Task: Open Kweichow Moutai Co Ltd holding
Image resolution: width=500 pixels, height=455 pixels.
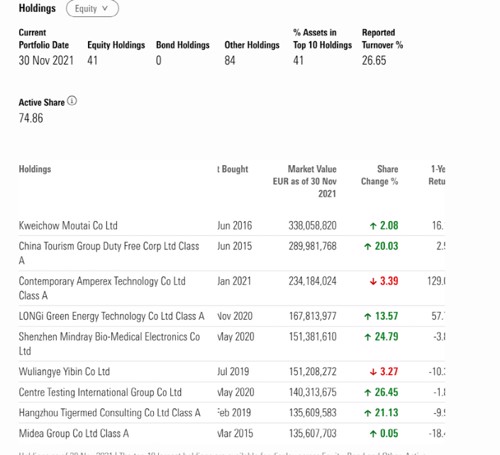Action: tap(68, 226)
